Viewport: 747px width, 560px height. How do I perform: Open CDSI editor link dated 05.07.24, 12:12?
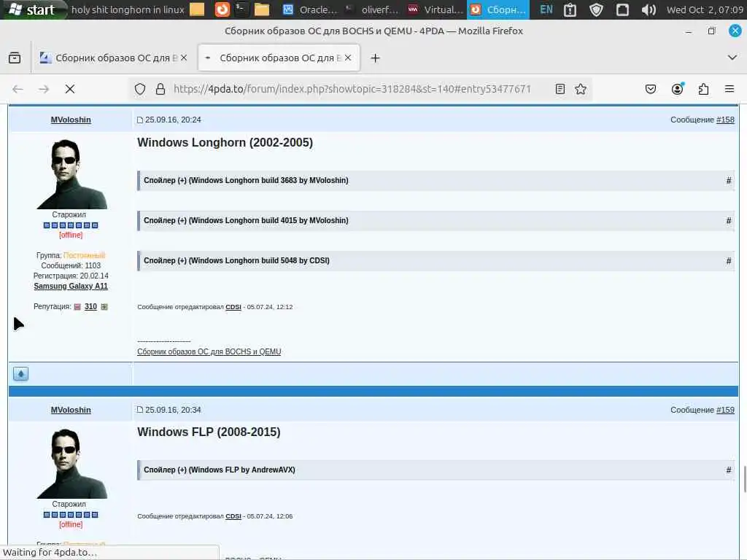point(233,307)
